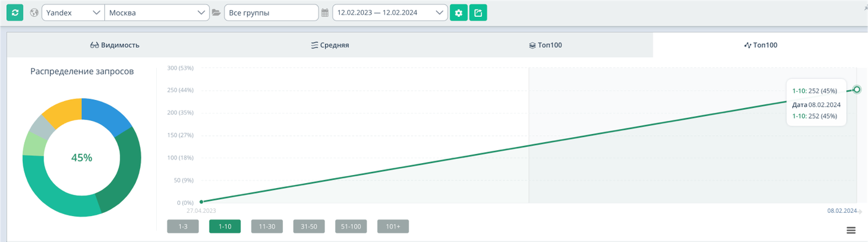This screenshot has height=242, width=868.
Task: Click the folder icon for groups
Action: point(216,12)
